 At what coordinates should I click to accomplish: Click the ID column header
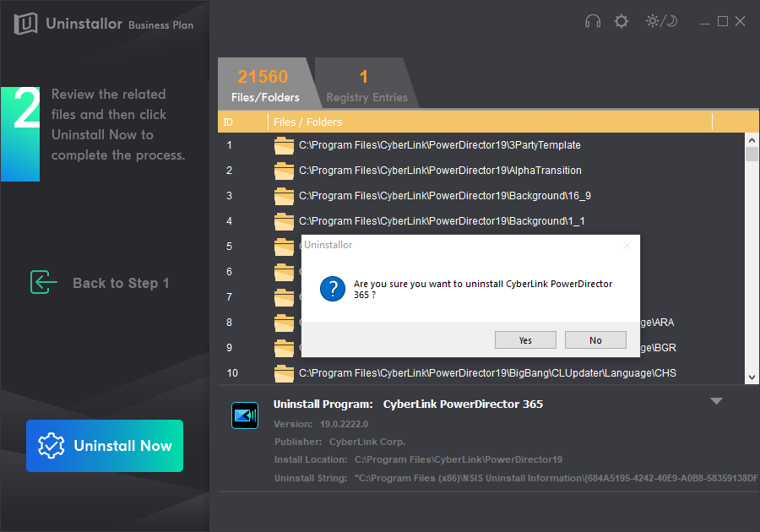228,122
